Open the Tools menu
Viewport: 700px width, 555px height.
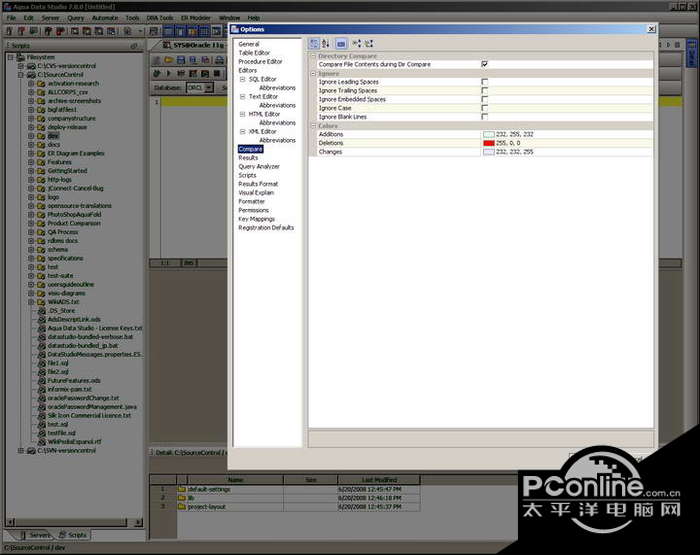click(x=132, y=18)
